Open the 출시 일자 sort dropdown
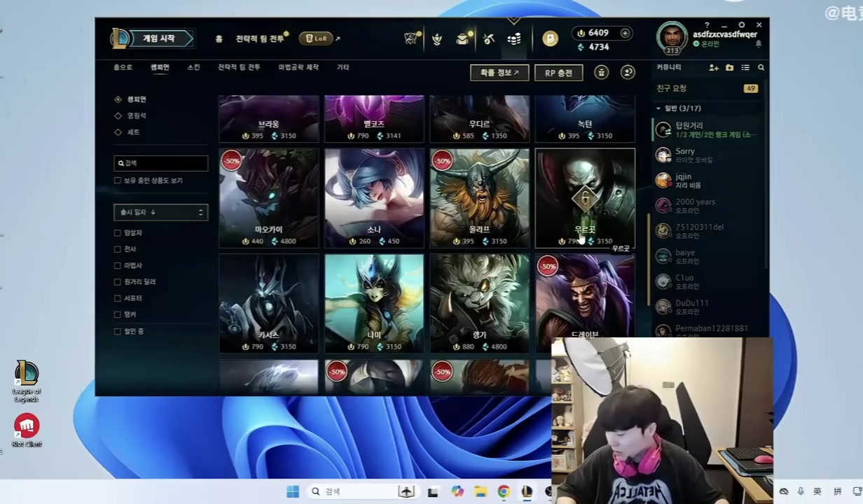This screenshot has width=863, height=504. point(160,212)
